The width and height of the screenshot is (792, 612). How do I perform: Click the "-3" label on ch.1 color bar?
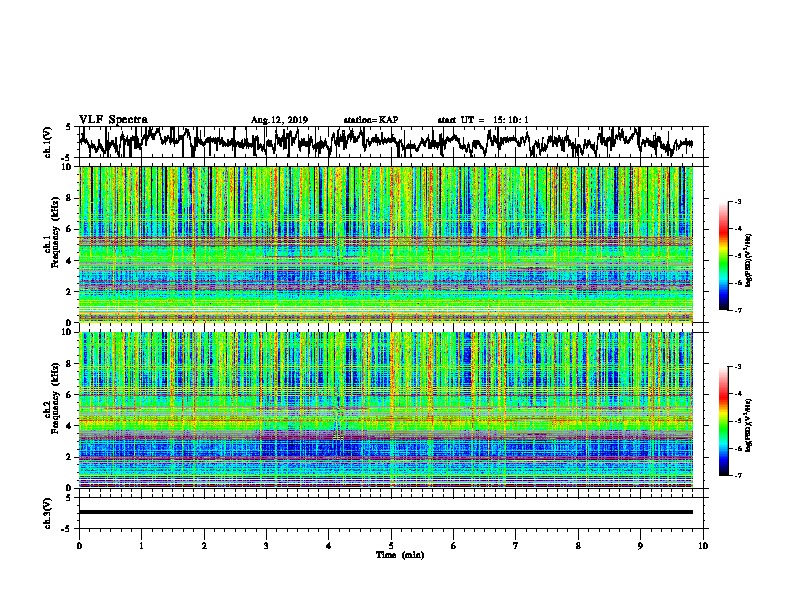coord(738,201)
